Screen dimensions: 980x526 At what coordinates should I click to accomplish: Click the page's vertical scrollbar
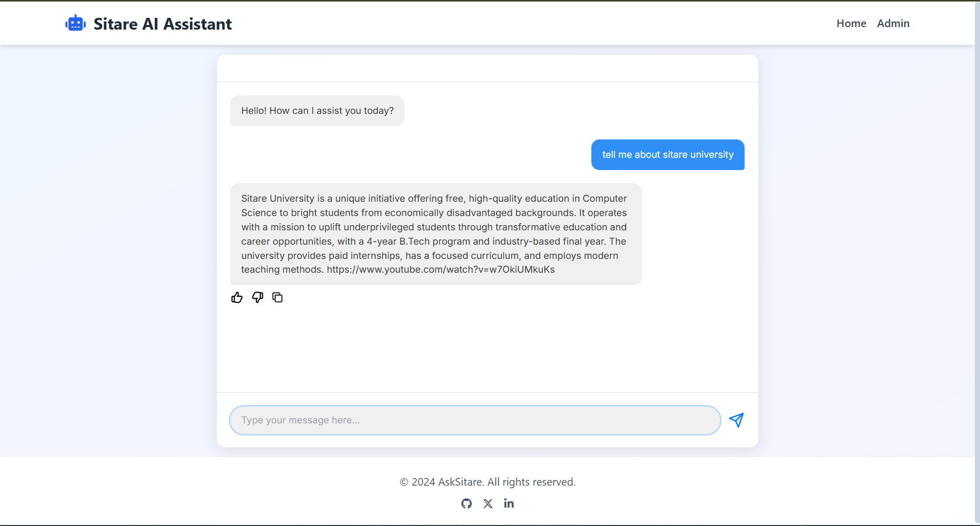[977, 255]
